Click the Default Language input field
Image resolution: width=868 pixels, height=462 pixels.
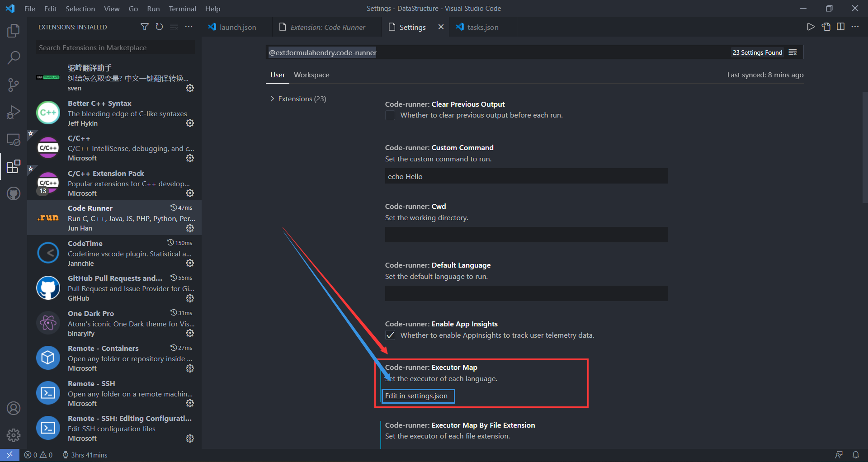(x=526, y=294)
